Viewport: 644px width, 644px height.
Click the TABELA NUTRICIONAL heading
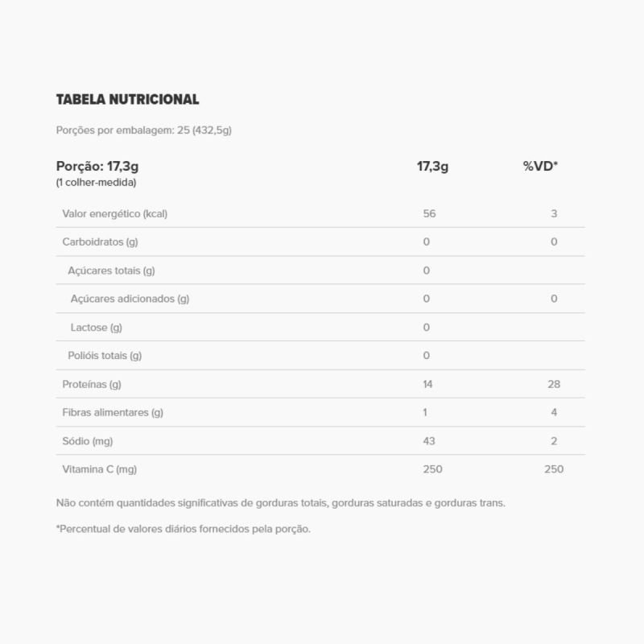[127, 100]
